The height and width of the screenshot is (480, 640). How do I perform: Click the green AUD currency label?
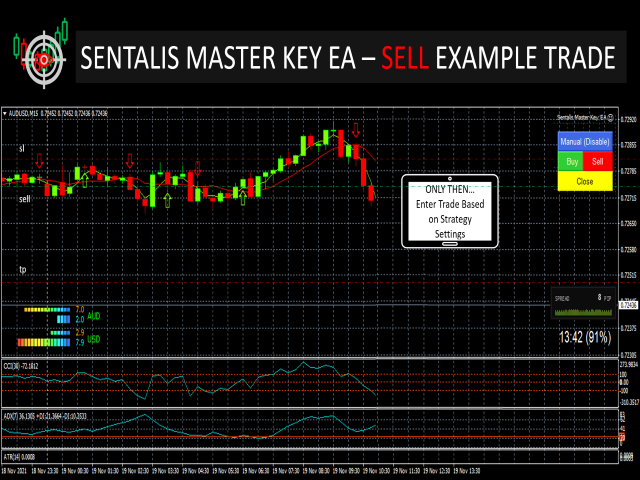[x=93, y=316]
